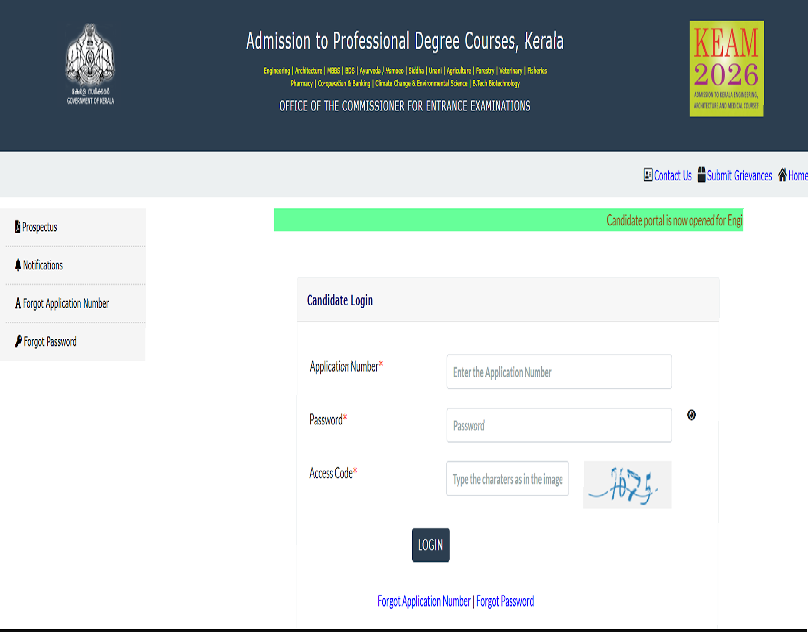
Task: Click the Submit Grievances briefcase icon
Action: point(700,175)
